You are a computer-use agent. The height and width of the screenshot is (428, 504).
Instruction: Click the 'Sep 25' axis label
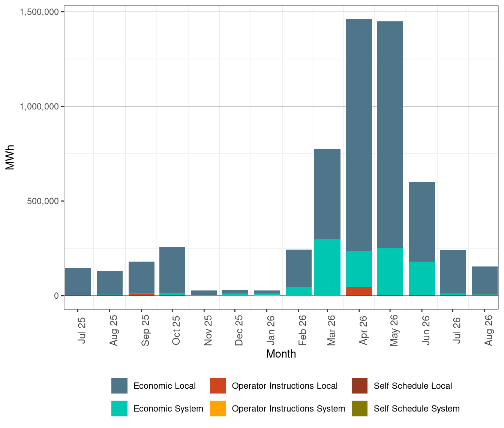point(145,330)
